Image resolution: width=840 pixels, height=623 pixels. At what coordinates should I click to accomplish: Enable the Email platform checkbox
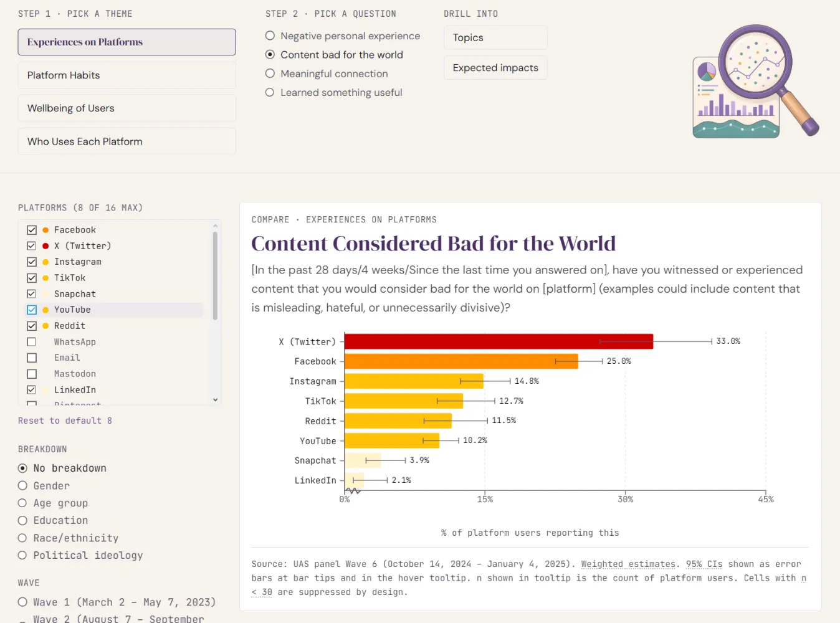click(32, 358)
